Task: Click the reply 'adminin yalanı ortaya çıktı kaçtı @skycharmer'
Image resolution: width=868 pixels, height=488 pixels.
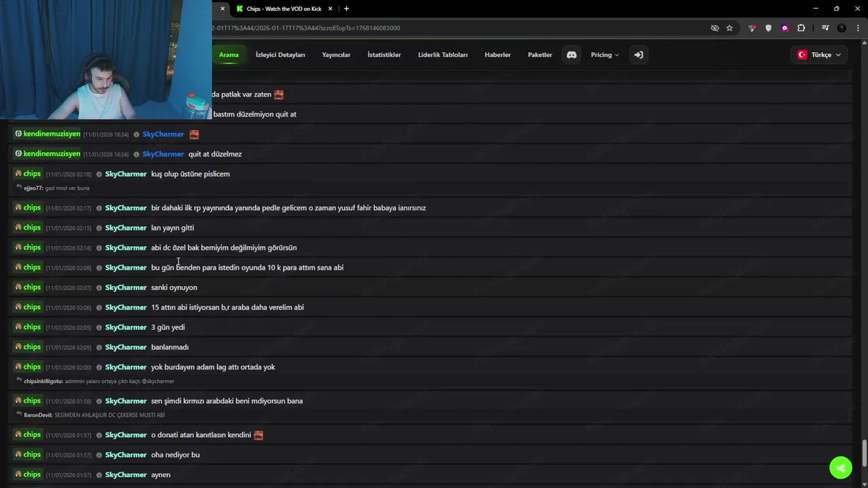Action: click(x=120, y=381)
